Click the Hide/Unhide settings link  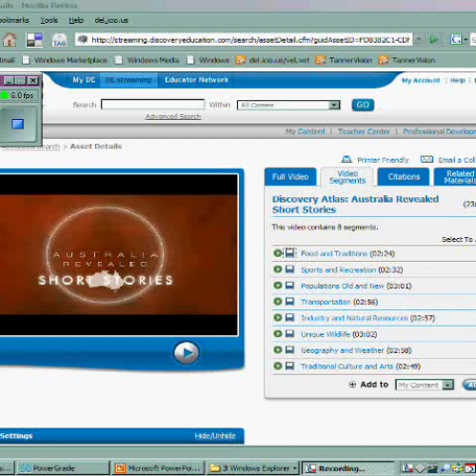tap(215, 436)
